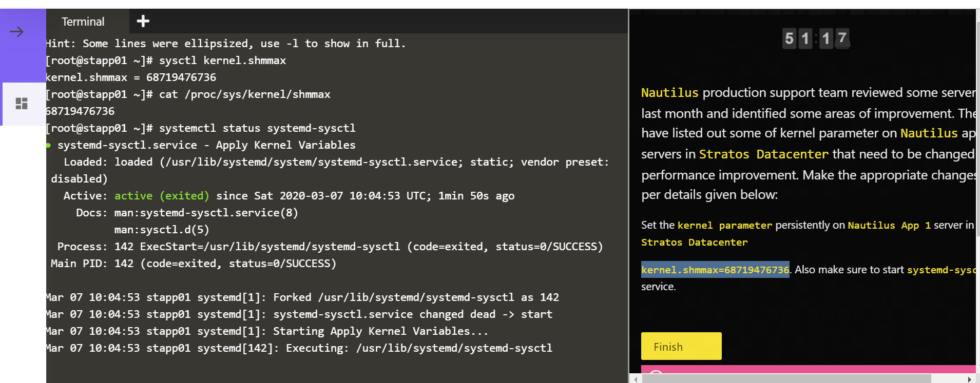Image resolution: width=980 pixels, height=383 pixels.
Task: Click the "systemctl status systemd-sysctl" command line
Action: click(x=257, y=128)
